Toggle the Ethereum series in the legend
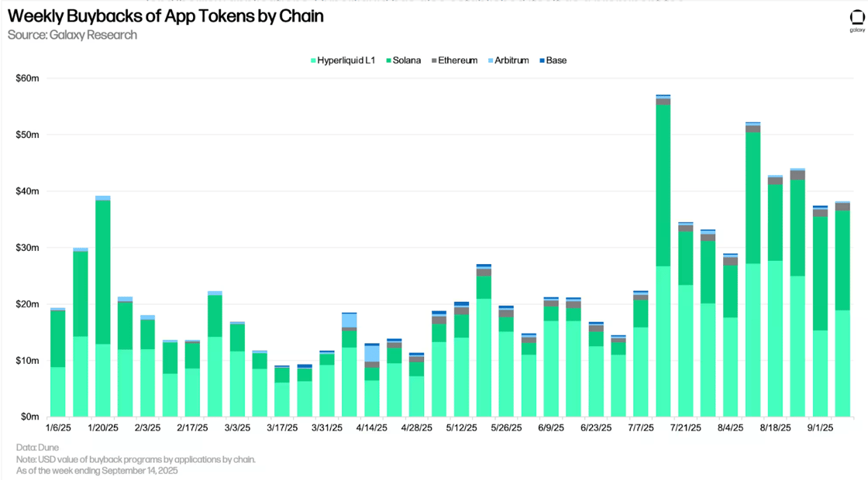868x480 pixels. 456,60
